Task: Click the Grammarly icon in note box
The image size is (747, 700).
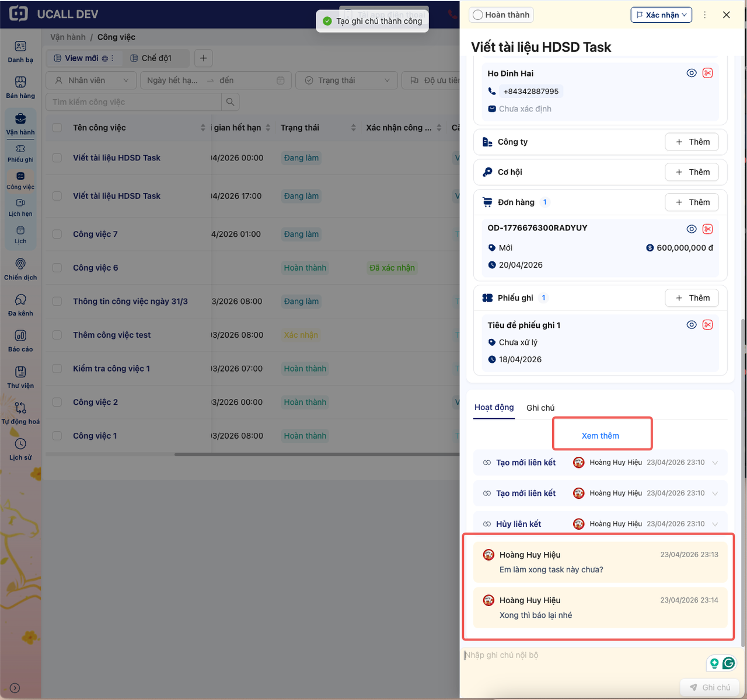Action: [x=728, y=663]
